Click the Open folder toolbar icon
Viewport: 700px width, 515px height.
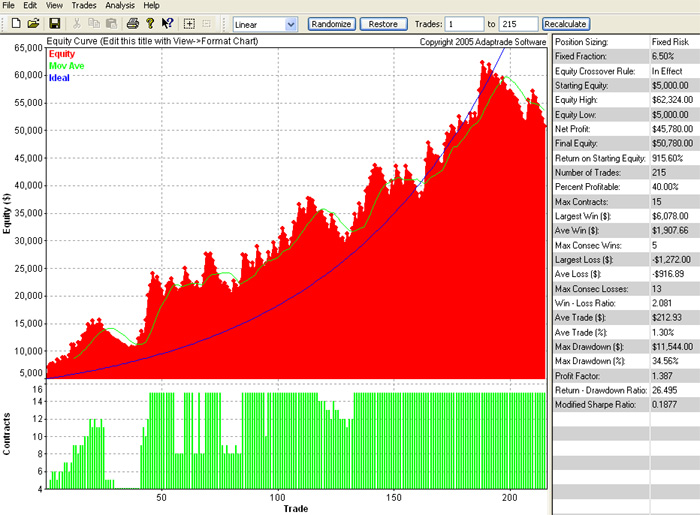click(33, 23)
